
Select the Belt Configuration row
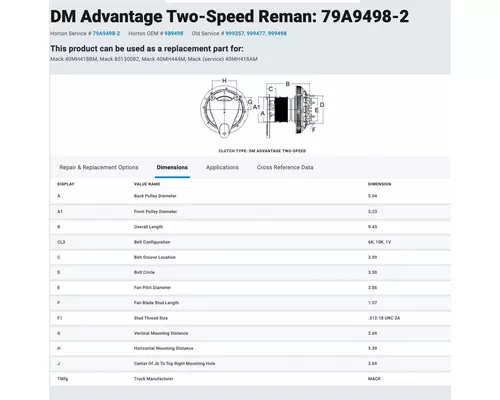(x=250, y=242)
